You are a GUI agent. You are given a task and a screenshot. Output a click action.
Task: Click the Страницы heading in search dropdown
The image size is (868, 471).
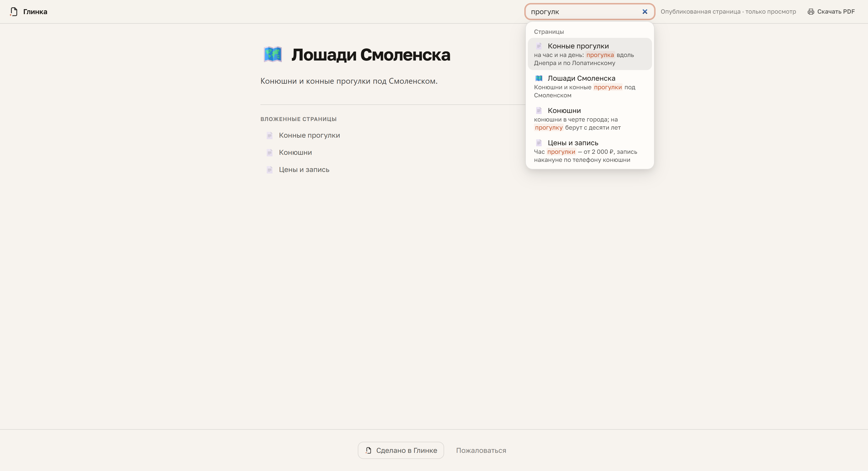(549, 32)
